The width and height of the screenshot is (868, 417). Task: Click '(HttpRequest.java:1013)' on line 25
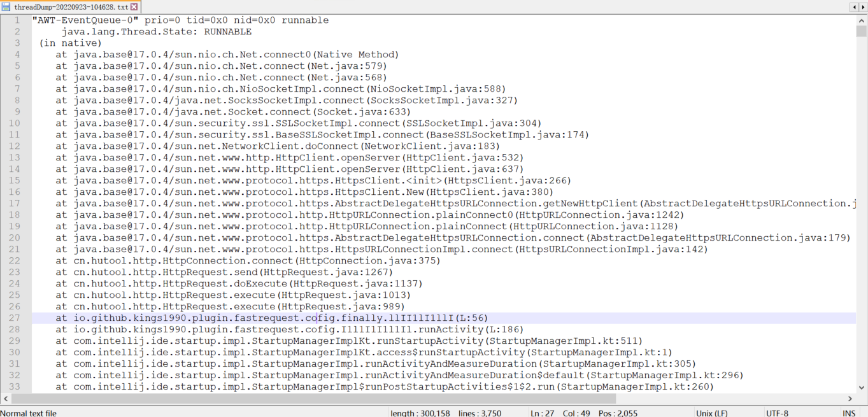point(343,295)
